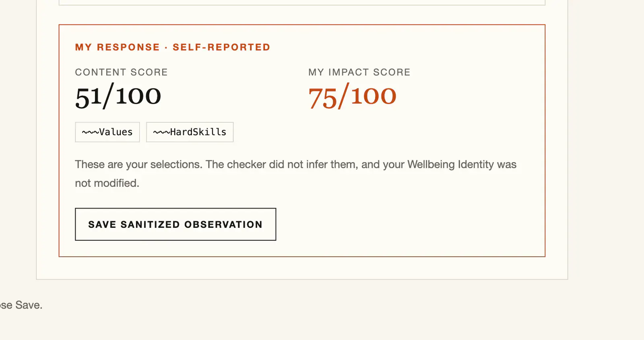Viewport: 644px width, 340px height.
Task: Click the SELF-REPORTED heading text
Action: click(x=221, y=47)
